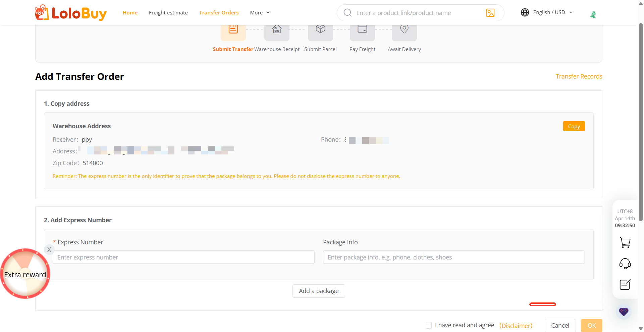Click the magnifier search icon
This screenshot has width=644, height=332.
(348, 13)
